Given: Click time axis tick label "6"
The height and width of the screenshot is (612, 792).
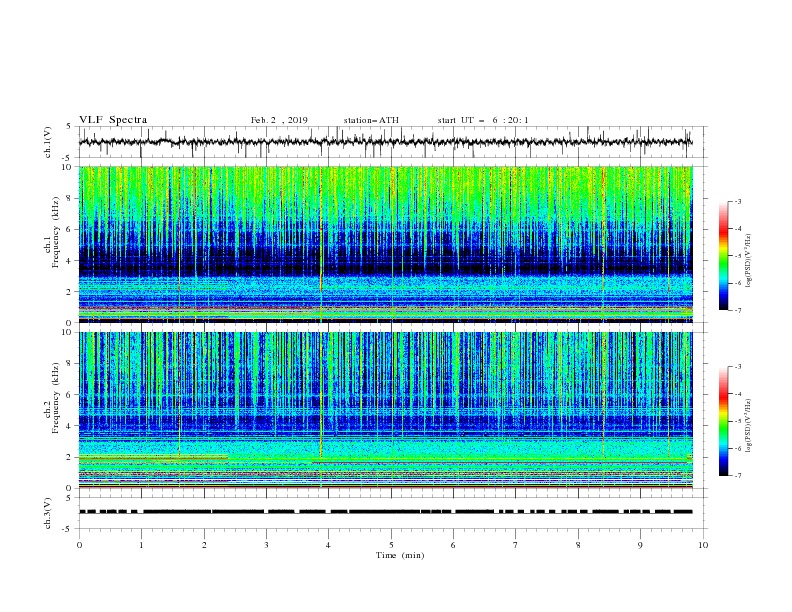Looking at the screenshot, I should pos(454,545).
